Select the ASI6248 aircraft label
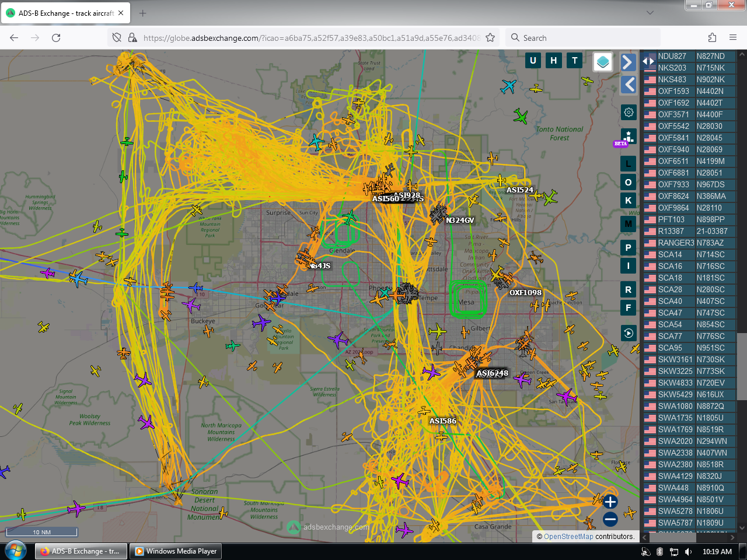747x560 pixels. pyautogui.click(x=493, y=373)
